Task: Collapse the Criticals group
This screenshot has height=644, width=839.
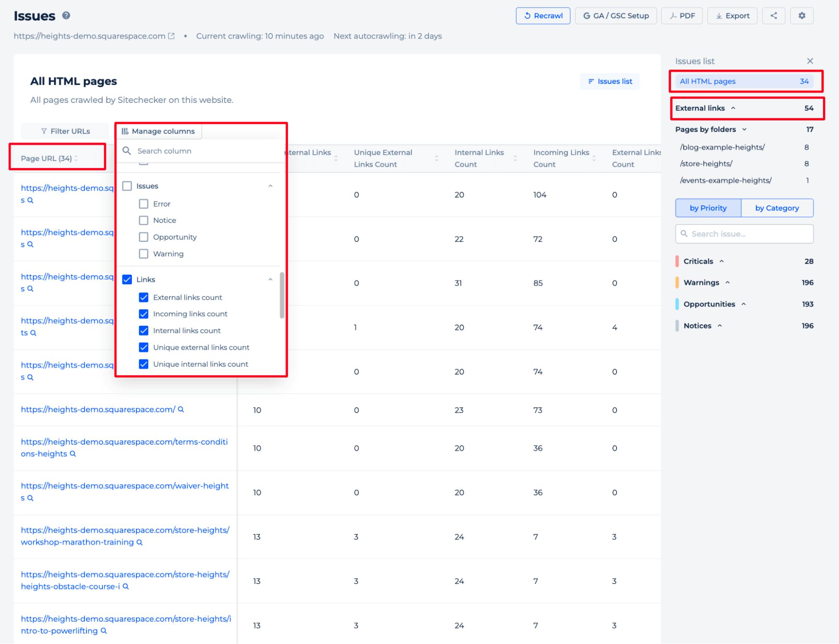Action: [721, 262]
